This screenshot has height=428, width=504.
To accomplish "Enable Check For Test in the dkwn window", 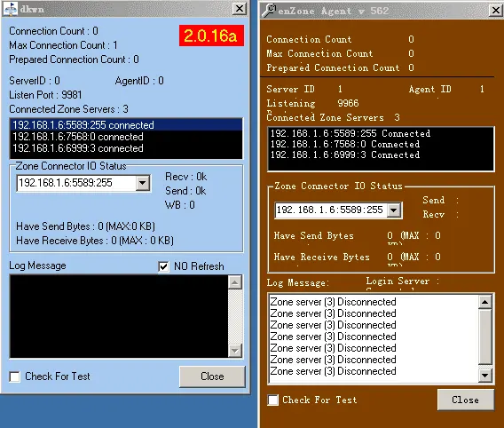I will pyautogui.click(x=14, y=376).
